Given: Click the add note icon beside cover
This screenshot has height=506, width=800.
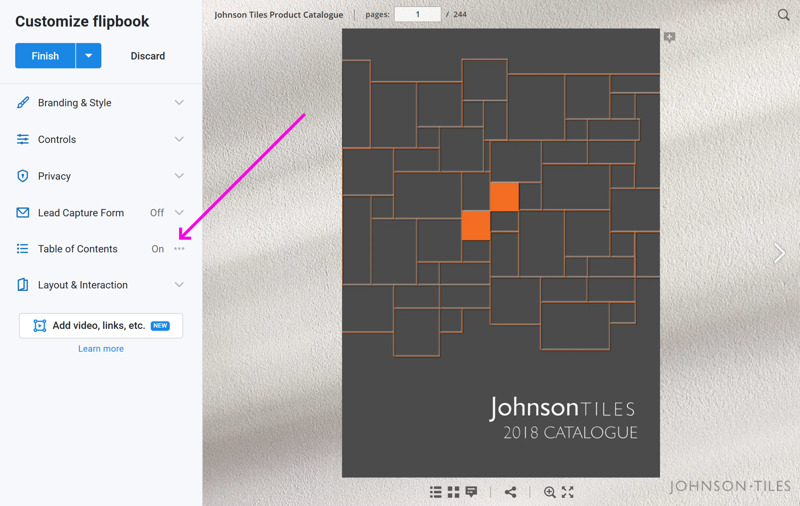Looking at the screenshot, I should click(669, 37).
